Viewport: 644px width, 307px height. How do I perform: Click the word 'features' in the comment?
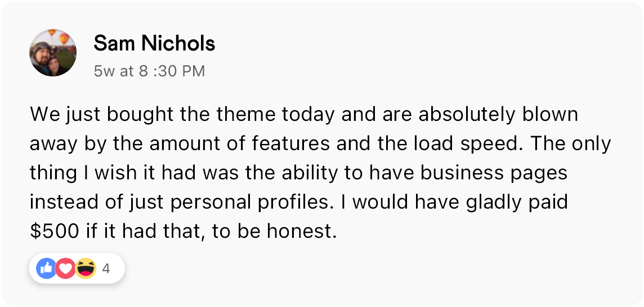pyautogui.click(x=288, y=144)
